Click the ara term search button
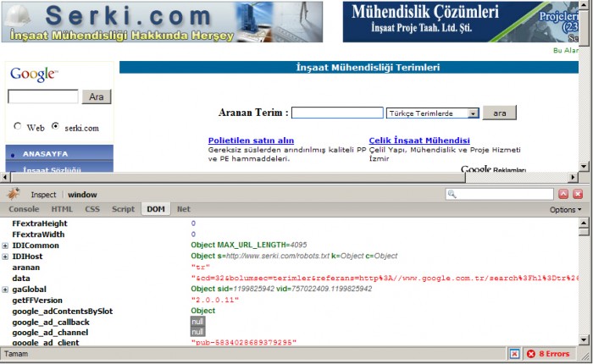The height and width of the screenshot is (364, 593). point(499,113)
